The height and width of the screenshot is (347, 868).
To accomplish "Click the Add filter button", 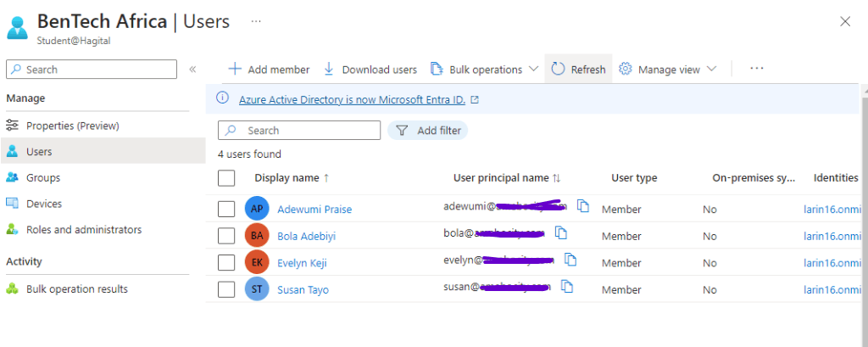I will pyautogui.click(x=428, y=131).
